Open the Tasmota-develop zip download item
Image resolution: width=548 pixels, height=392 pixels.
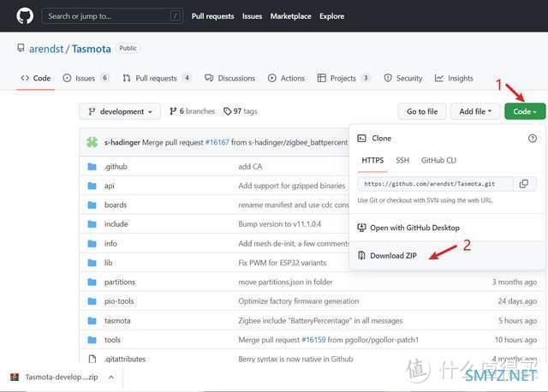tap(62, 377)
